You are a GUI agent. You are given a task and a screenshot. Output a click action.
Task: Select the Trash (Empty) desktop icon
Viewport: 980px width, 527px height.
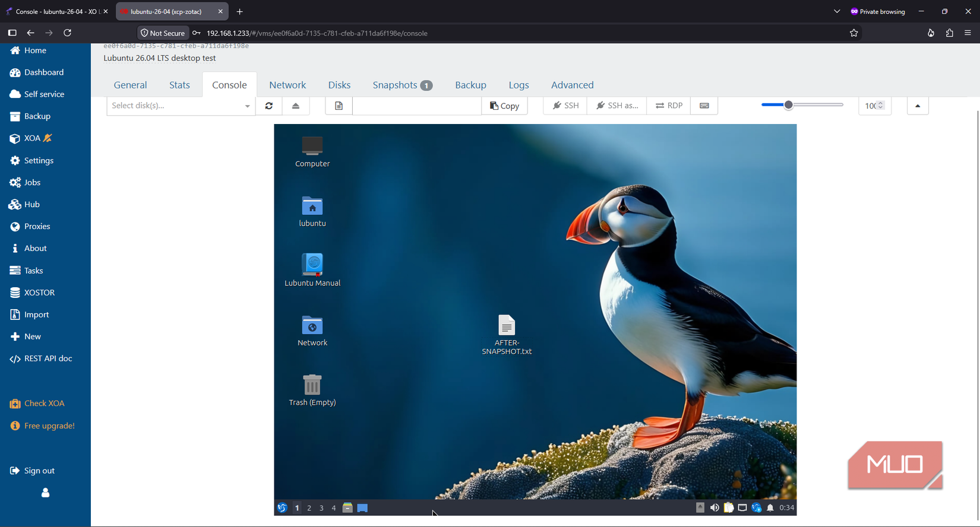[312, 391]
